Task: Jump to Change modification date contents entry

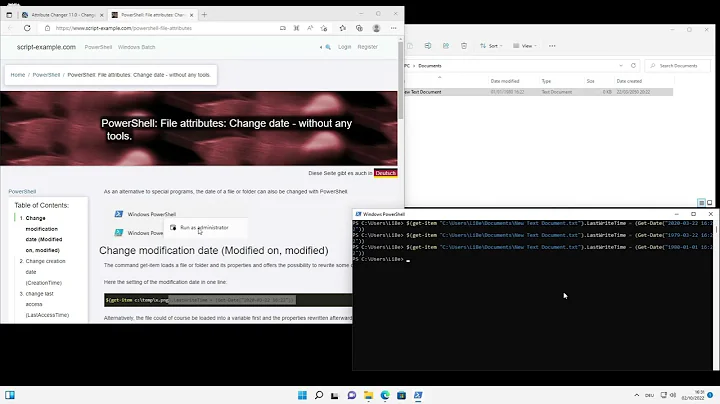Action: [43, 234]
